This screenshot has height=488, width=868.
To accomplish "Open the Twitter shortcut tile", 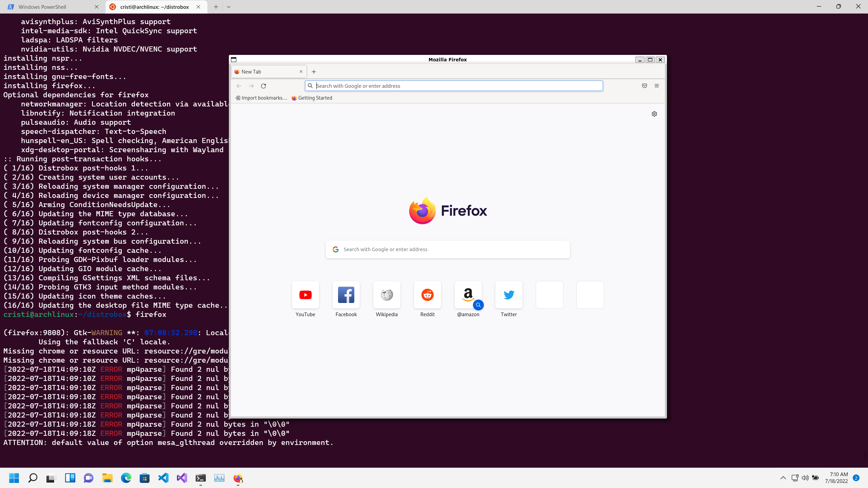I will pos(509,295).
